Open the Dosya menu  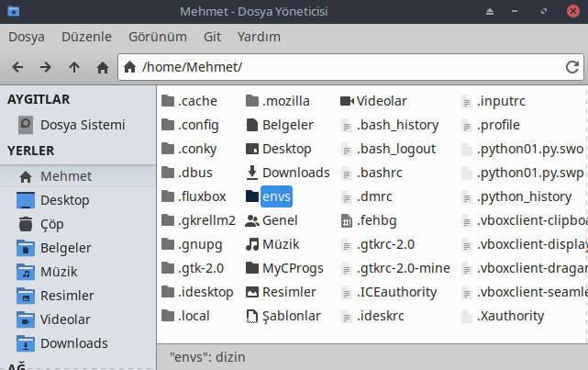[x=27, y=37]
